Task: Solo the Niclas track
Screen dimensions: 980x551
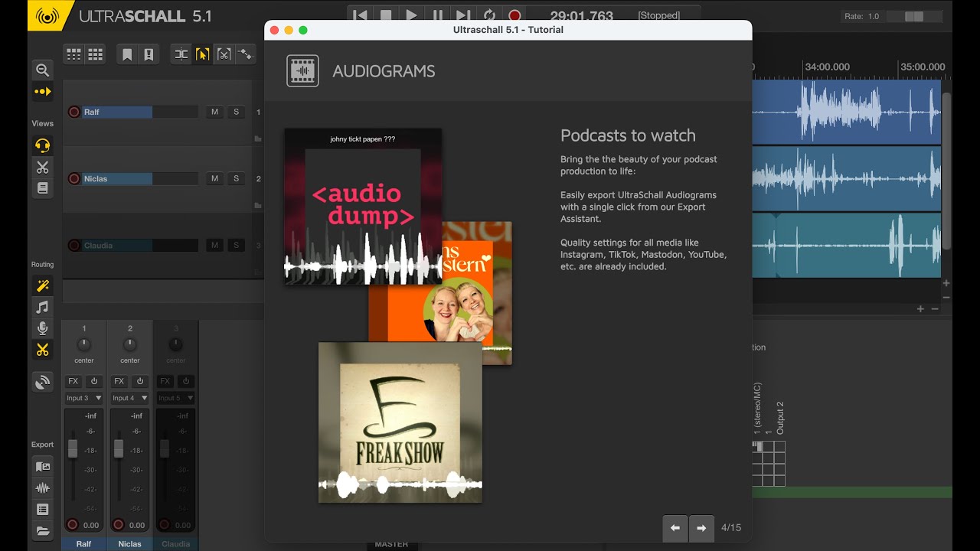Action: coord(236,178)
